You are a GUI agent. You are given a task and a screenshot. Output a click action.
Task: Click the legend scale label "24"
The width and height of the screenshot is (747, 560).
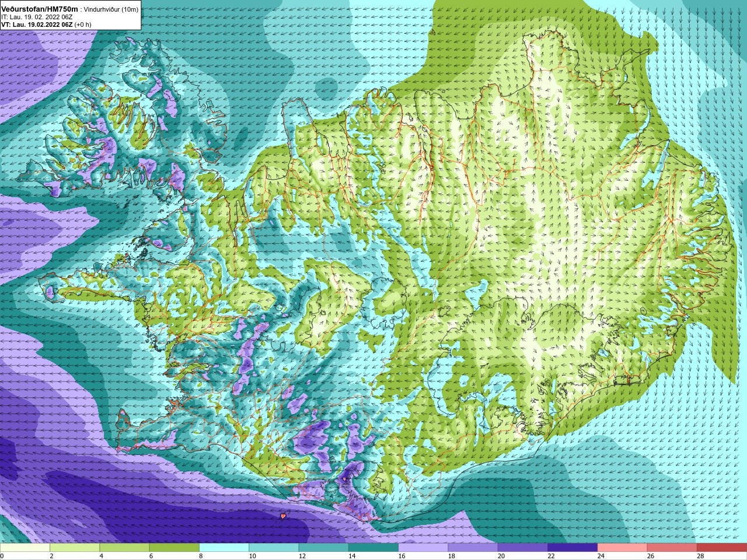point(601,556)
